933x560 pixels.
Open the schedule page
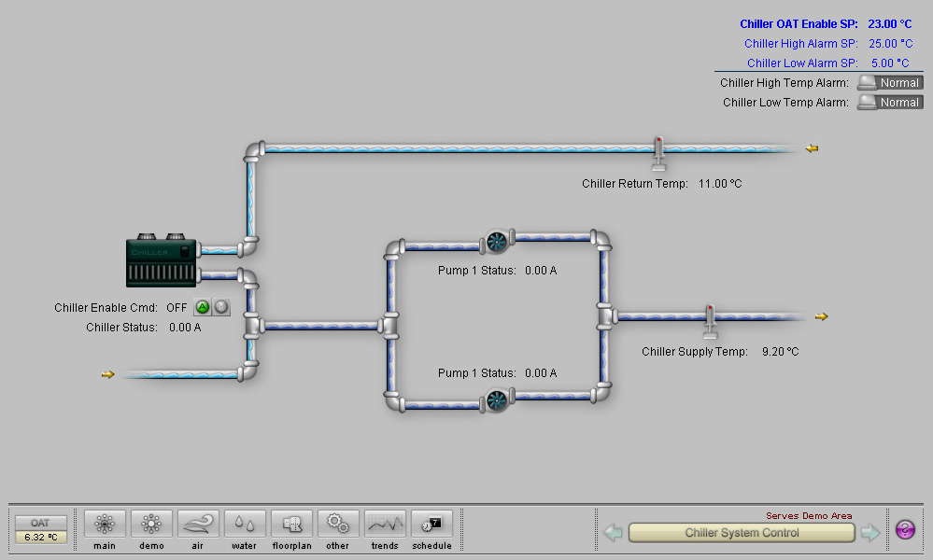[x=431, y=524]
